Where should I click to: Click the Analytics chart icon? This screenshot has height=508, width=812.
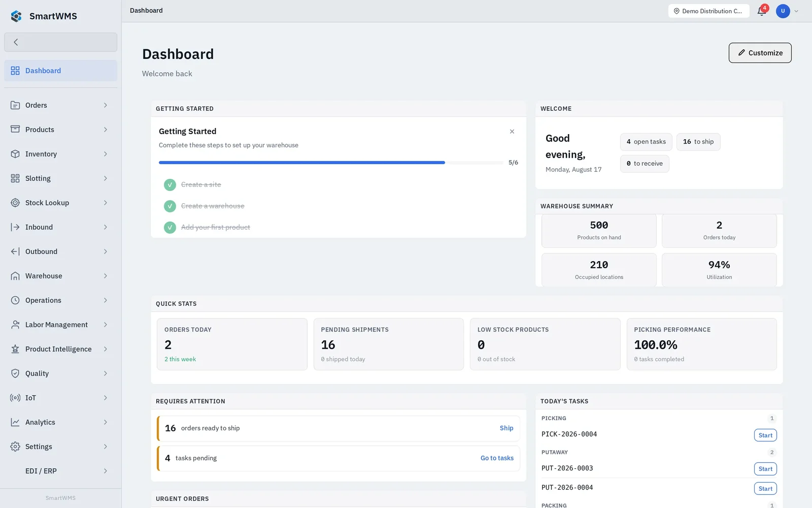coord(15,422)
